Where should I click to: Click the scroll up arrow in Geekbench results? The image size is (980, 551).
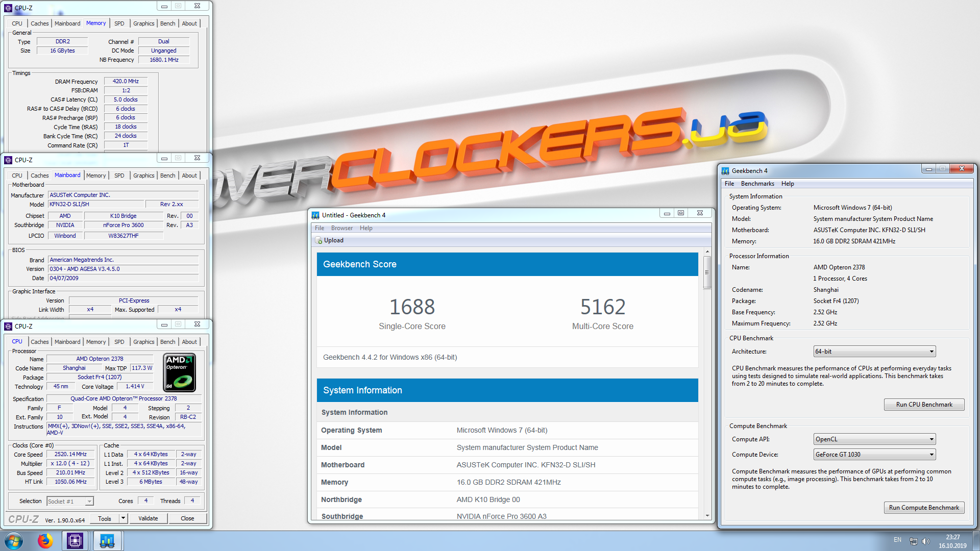click(707, 252)
